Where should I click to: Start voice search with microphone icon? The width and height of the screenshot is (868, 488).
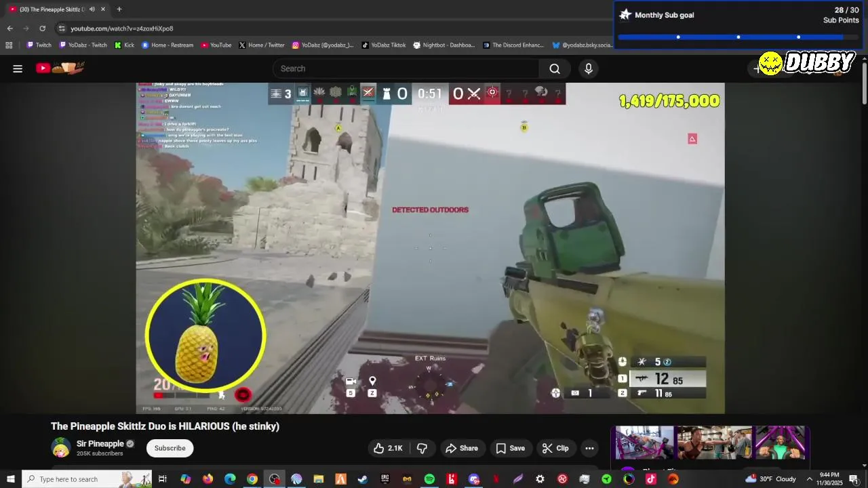tap(589, 68)
